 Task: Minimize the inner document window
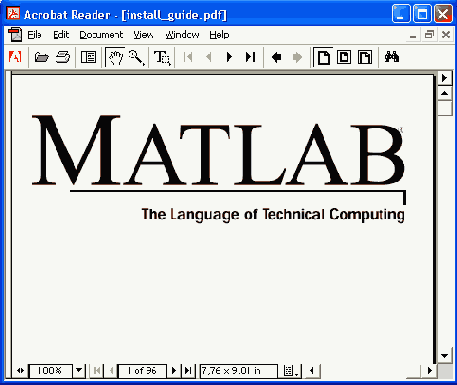click(x=413, y=35)
